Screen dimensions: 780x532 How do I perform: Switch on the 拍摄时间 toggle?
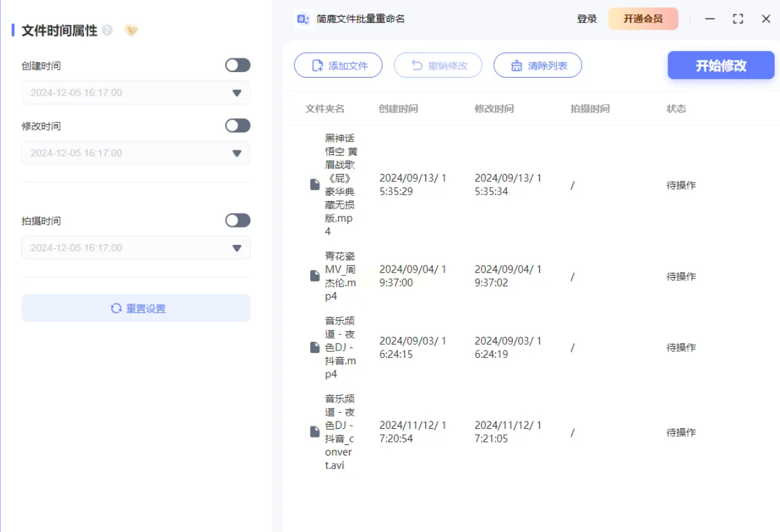pyautogui.click(x=238, y=221)
